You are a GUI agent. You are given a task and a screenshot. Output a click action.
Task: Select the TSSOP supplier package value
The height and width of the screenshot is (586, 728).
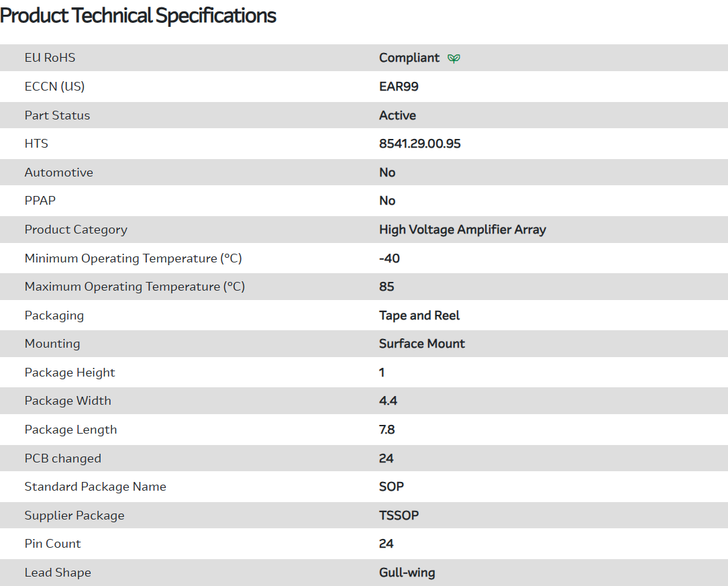pos(399,516)
